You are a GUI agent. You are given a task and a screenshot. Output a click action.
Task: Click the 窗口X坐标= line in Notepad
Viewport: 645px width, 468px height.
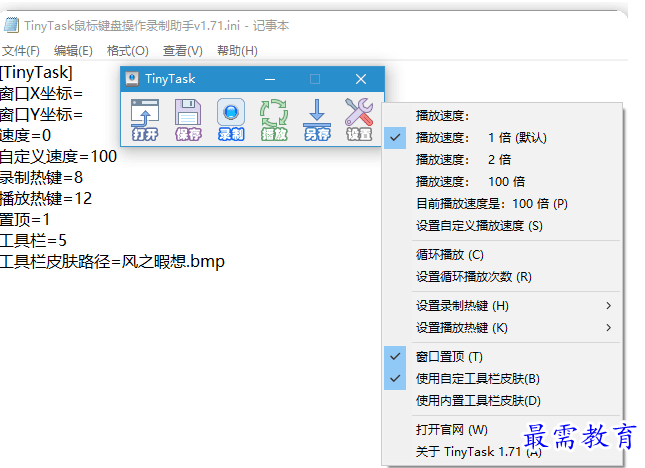pos(41,94)
